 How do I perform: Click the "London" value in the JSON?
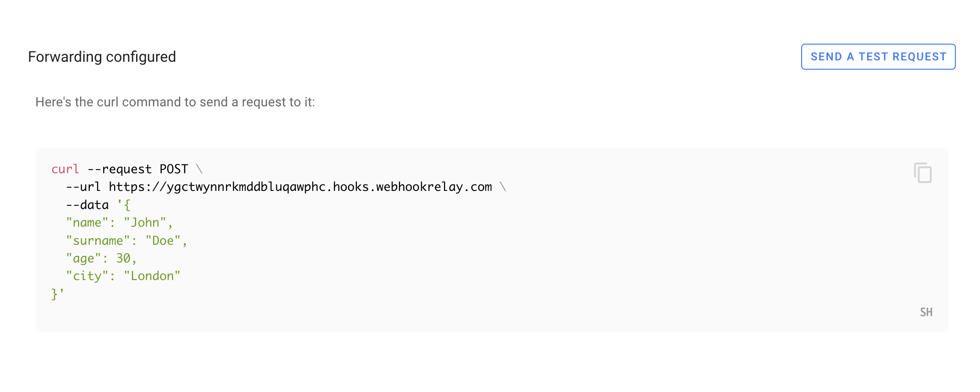tap(152, 276)
